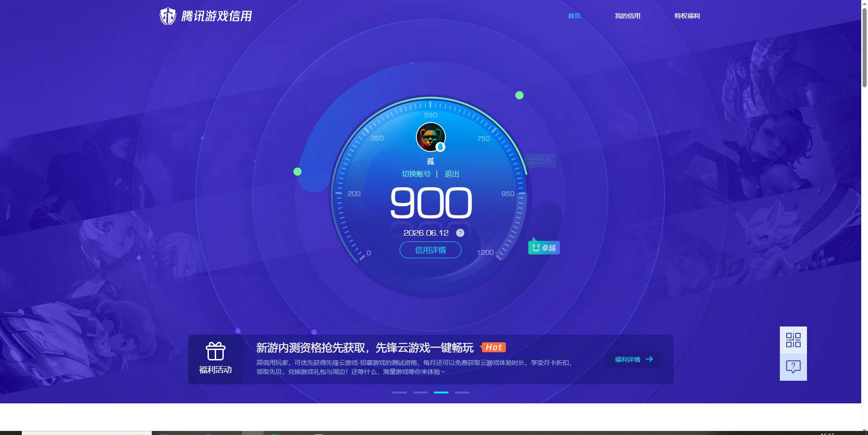Open the help feedback chat icon
This screenshot has width=868, height=435.
click(793, 367)
